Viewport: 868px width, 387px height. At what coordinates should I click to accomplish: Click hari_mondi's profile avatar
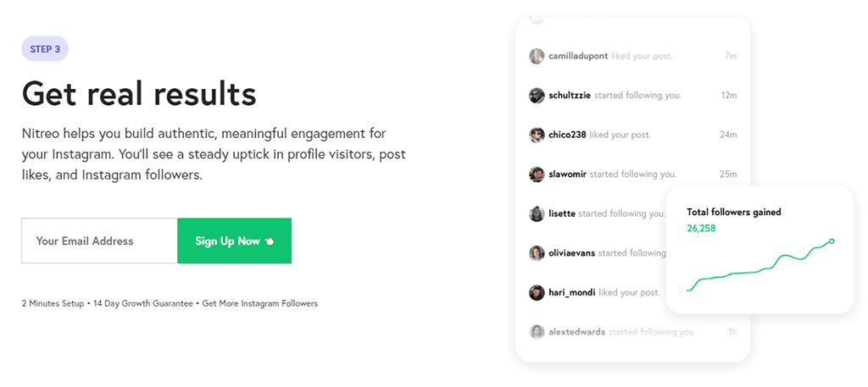tap(537, 292)
